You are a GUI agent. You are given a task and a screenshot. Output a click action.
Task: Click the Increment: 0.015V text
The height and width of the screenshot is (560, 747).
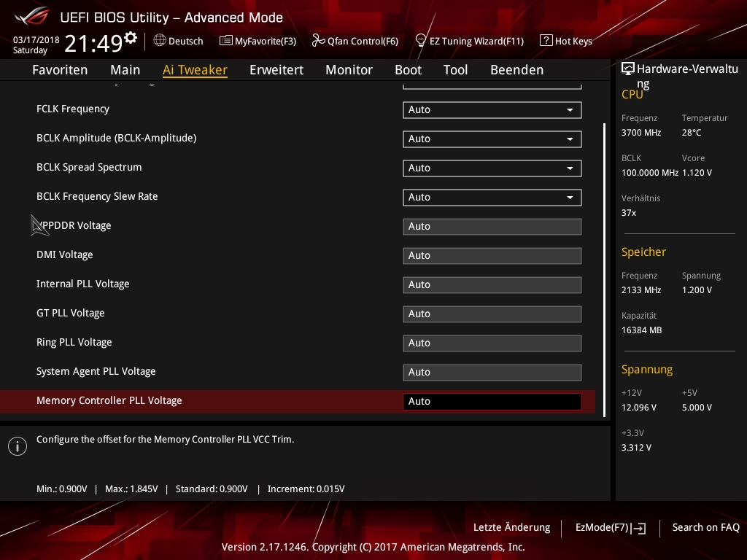[306, 489]
